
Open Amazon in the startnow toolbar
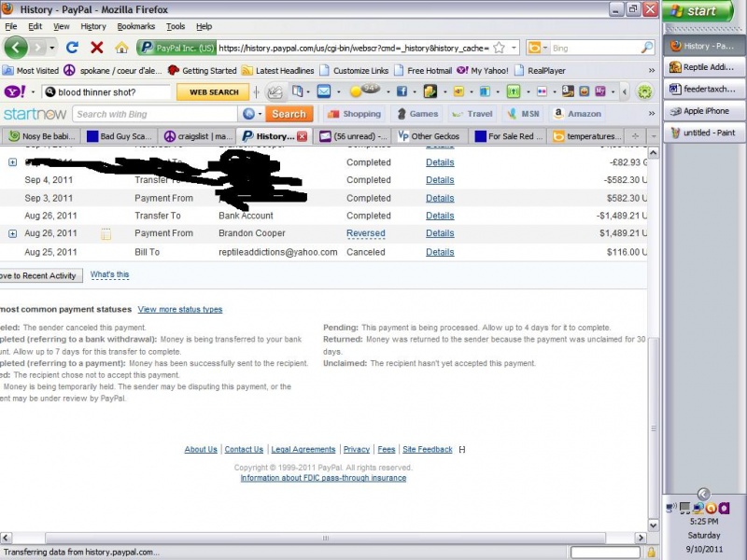[577, 114]
